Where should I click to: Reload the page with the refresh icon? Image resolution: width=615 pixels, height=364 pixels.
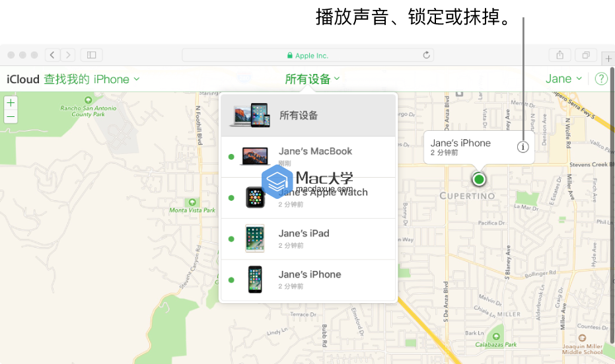426,55
